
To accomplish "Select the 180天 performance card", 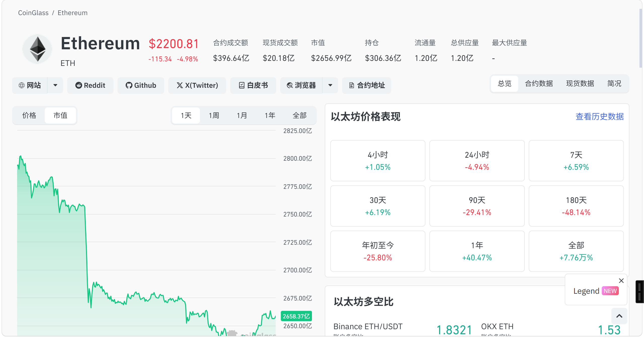I will (x=576, y=206).
